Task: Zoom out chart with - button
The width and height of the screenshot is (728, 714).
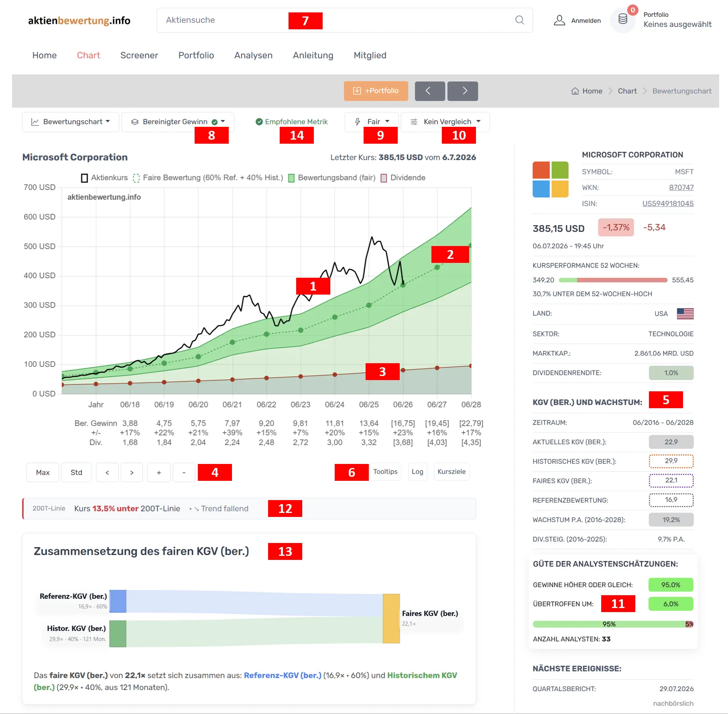Action: coord(184,472)
